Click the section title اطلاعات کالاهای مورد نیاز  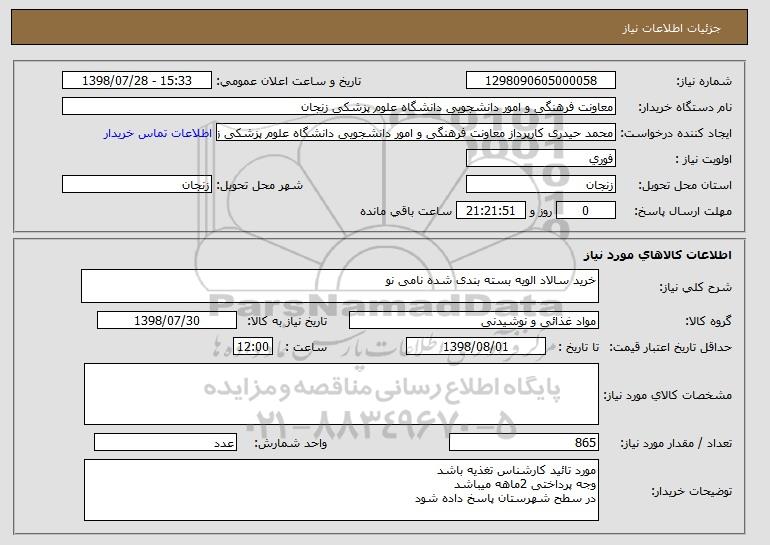tap(658, 255)
